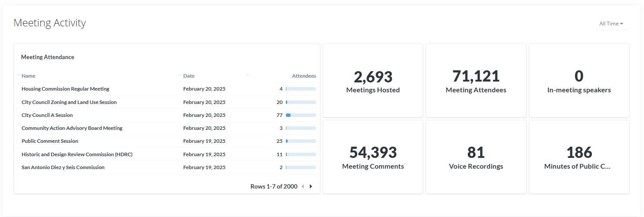644x217 pixels.
Task: Click the previous page arrow in pagination
Action: coord(303,186)
